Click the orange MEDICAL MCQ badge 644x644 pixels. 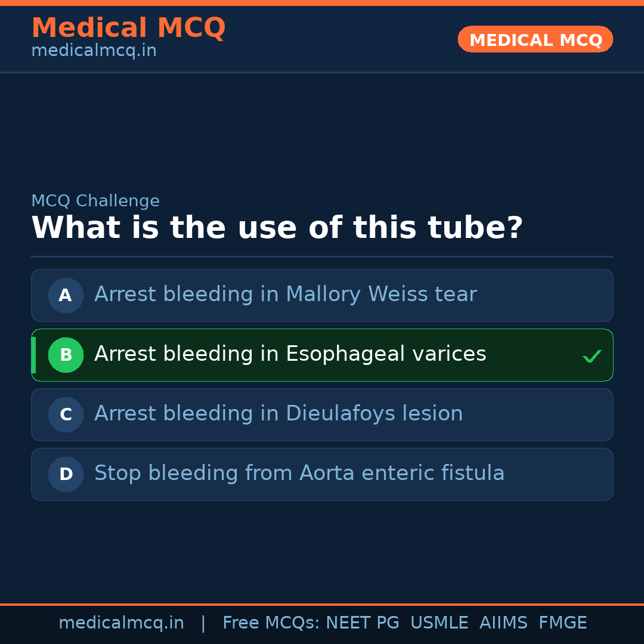click(x=535, y=39)
